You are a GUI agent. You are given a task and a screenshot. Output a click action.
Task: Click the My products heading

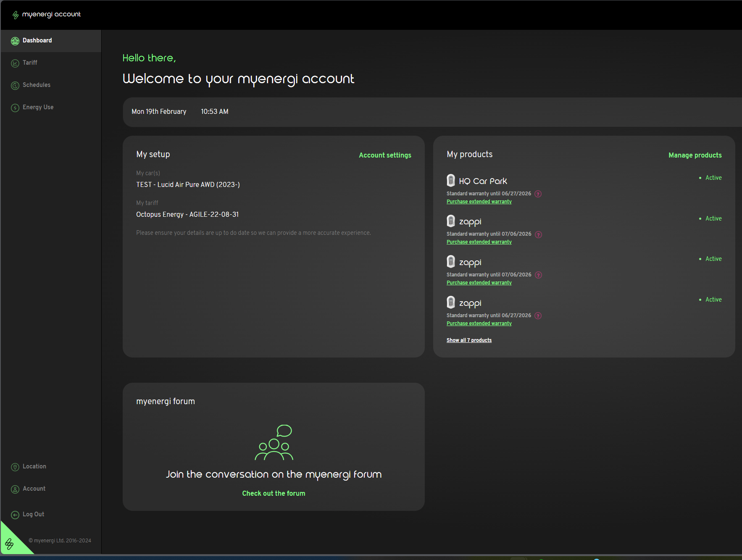469,154
